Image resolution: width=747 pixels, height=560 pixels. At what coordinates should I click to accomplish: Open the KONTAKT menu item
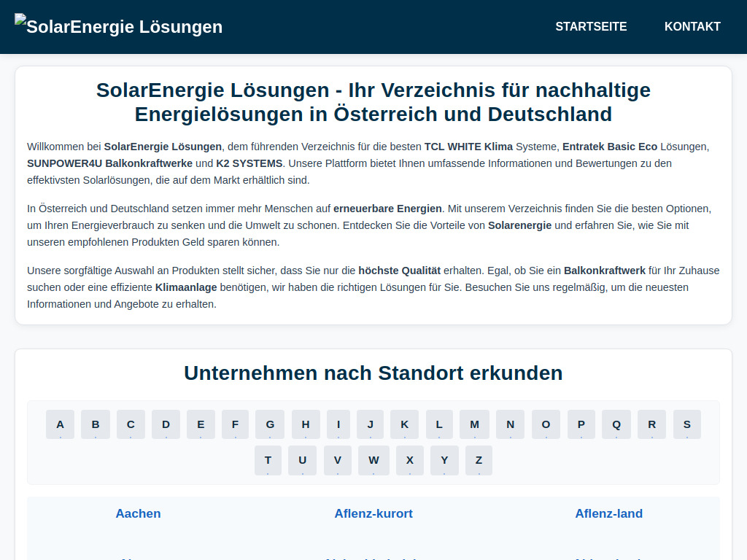pos(692,26)
